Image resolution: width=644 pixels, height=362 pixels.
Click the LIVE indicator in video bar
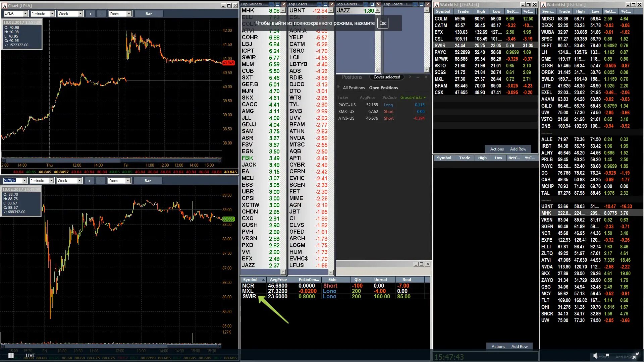coord(30,356)
